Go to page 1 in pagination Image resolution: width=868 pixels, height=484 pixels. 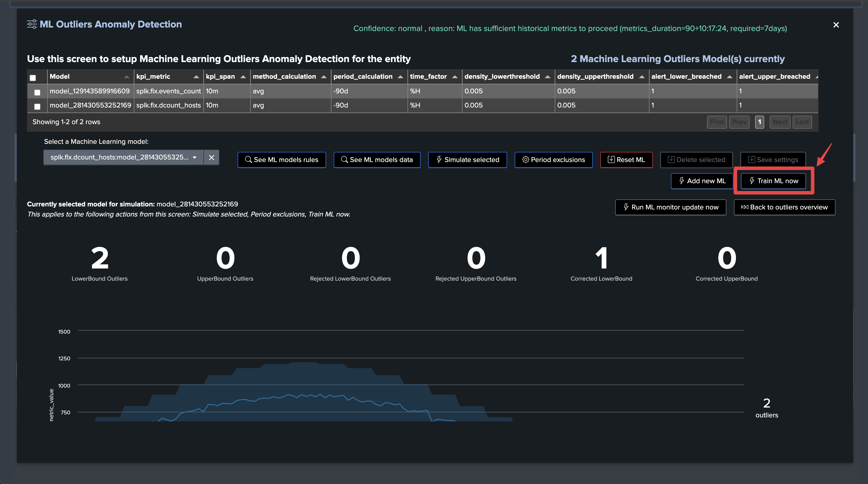760,122
